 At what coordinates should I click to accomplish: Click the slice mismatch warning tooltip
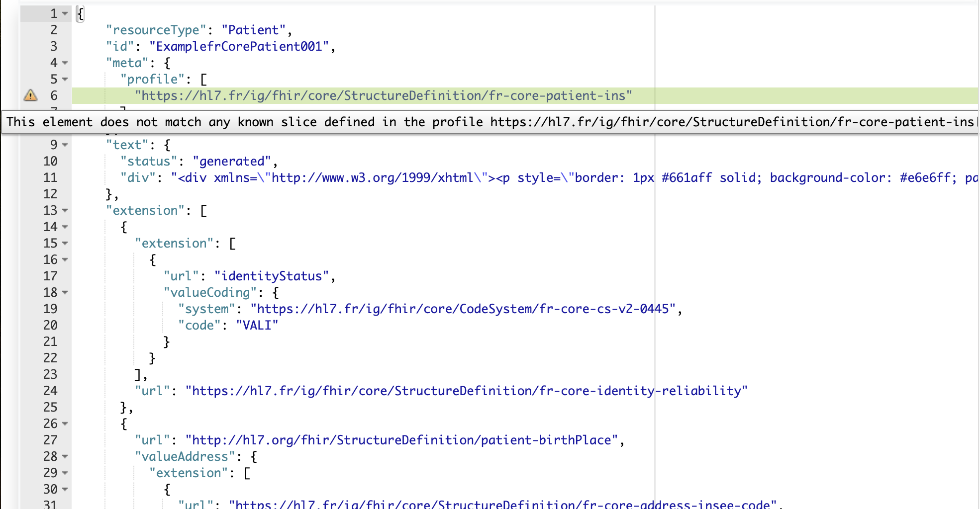pyautogui.click(x=490, y=122)
